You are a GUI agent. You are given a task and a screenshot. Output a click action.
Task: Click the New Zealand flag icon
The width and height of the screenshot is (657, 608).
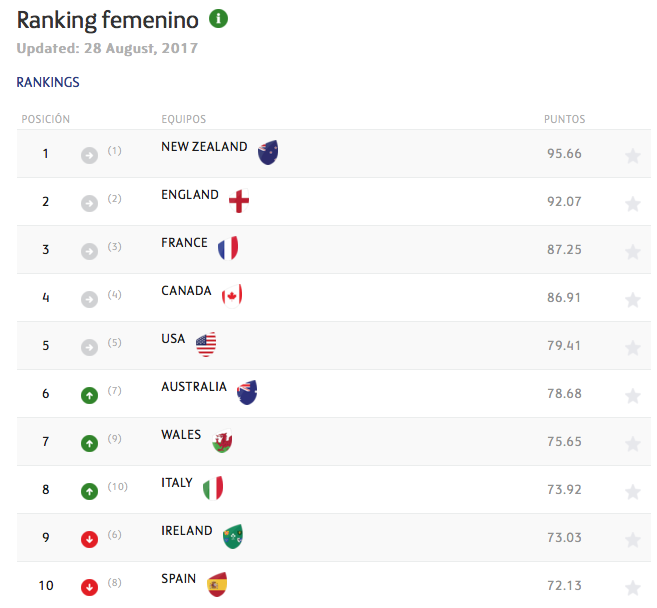(x=268, y=152)
